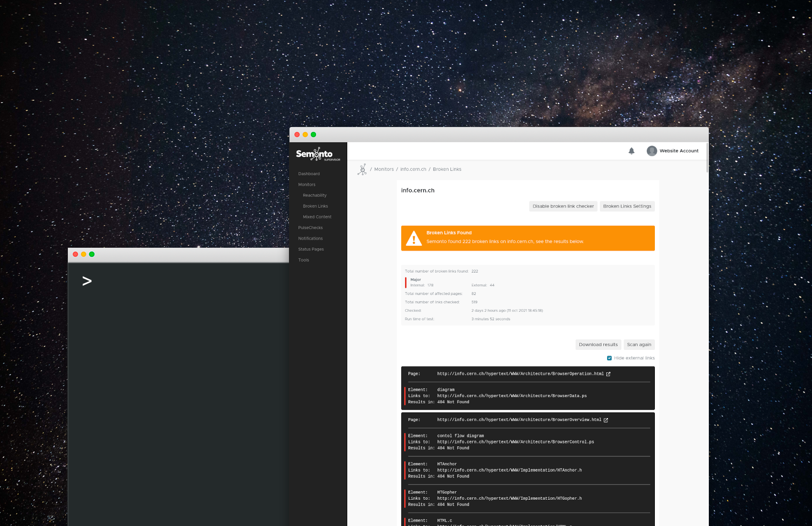Open PulseChecks from the sidebar
Image resolution: width=812 pixels, height=526 pixels.
(x=310, y=228)
